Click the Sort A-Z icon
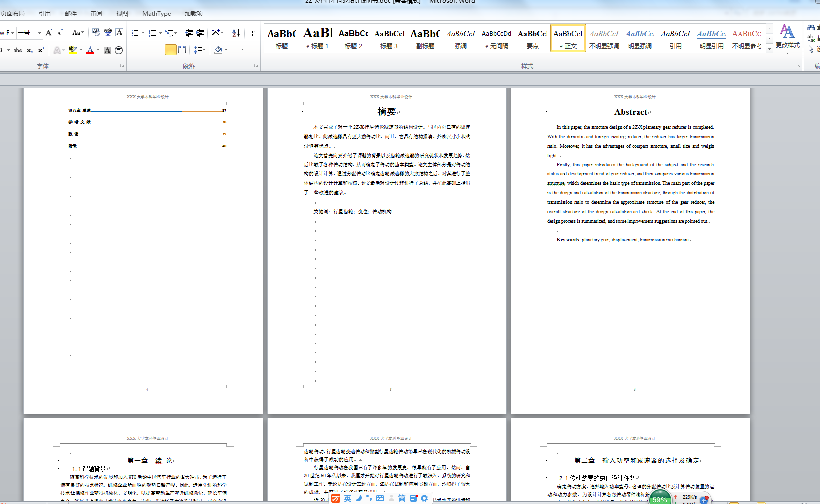820x504 pixels. click(x=236, y=33)
